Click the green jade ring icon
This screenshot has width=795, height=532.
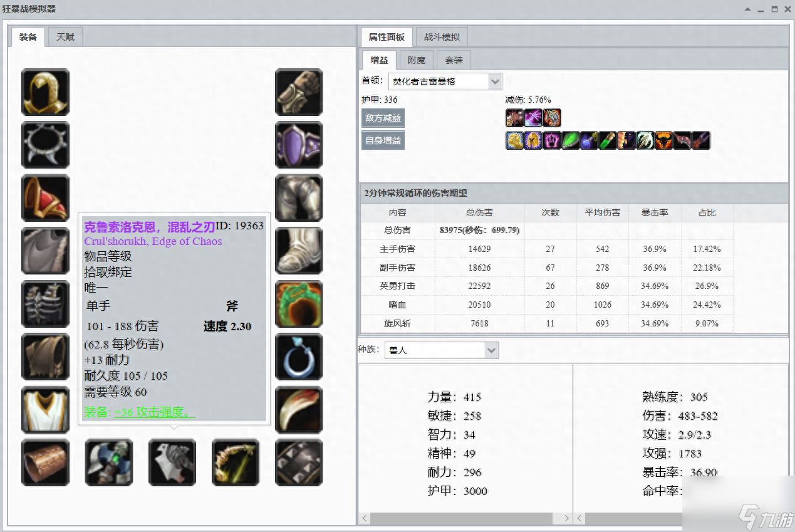click(x=299, y=304)
